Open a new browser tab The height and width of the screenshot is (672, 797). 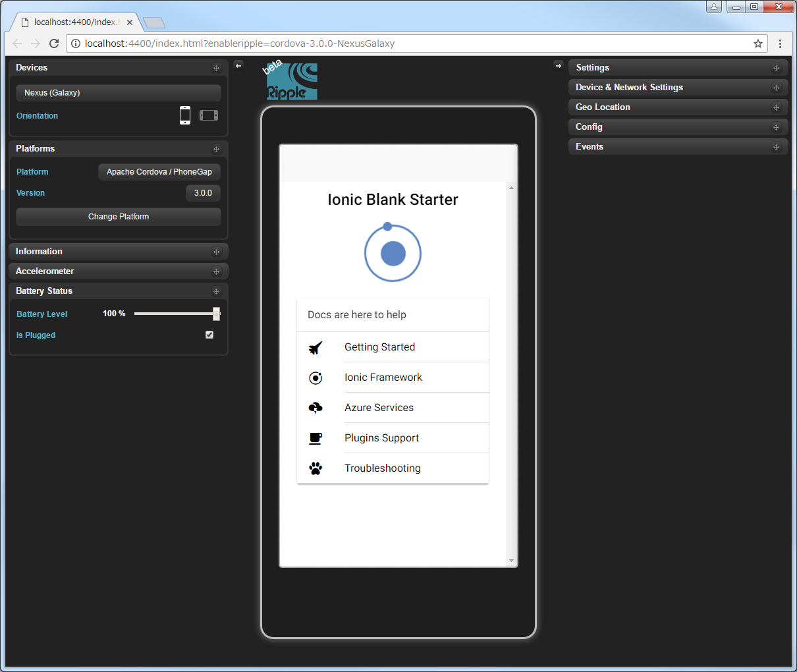pos(153,23)
